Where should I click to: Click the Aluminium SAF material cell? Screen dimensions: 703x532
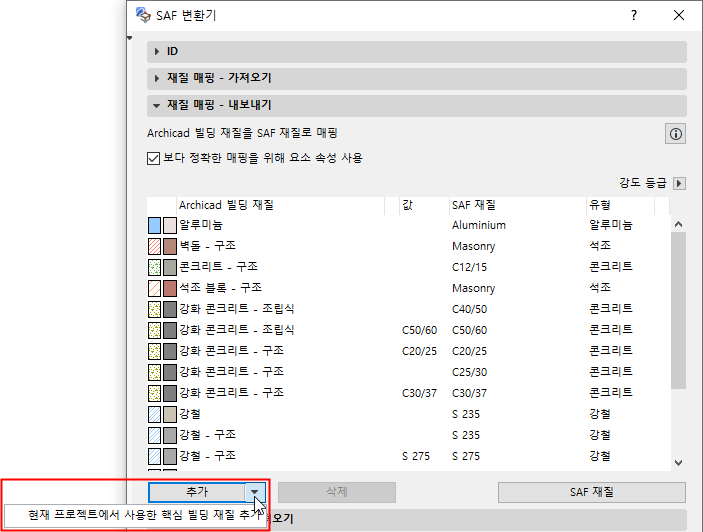pos(478,225)
